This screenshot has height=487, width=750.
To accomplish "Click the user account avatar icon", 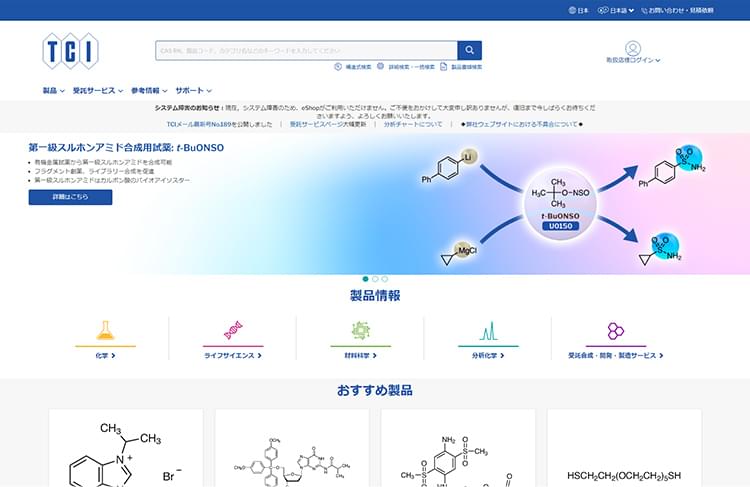I will pos(633,48).
